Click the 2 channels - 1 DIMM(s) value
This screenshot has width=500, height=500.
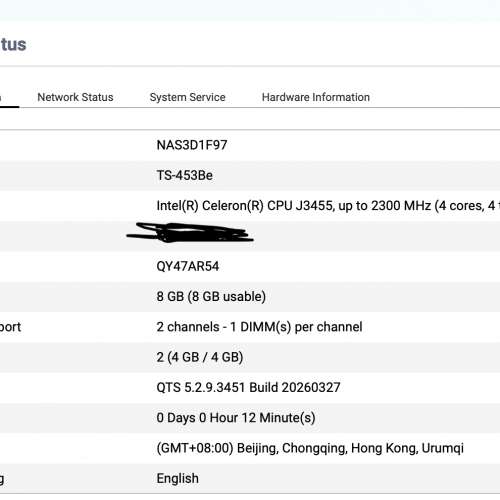coord(259,327)
